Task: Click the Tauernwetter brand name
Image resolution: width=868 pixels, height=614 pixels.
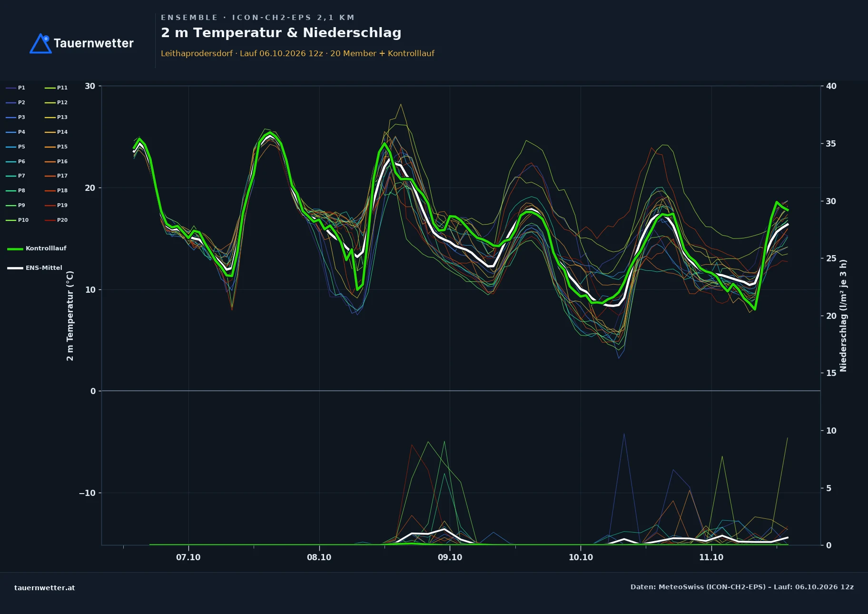Action: [93, 43]
